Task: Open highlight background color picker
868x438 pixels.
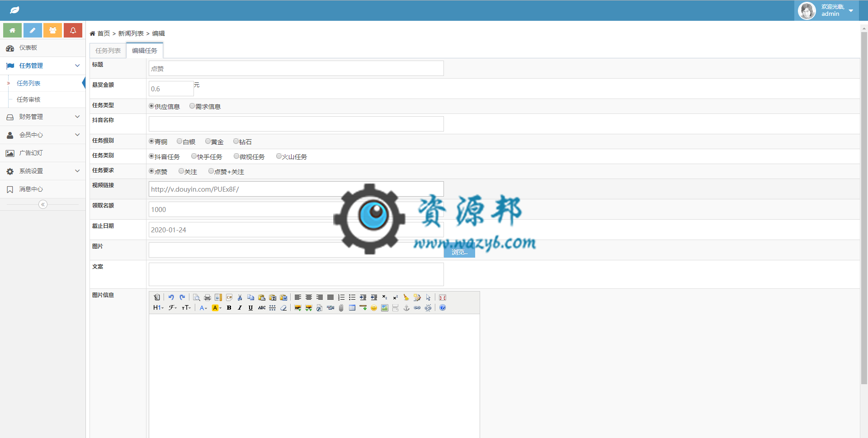Action: (217, 308)
